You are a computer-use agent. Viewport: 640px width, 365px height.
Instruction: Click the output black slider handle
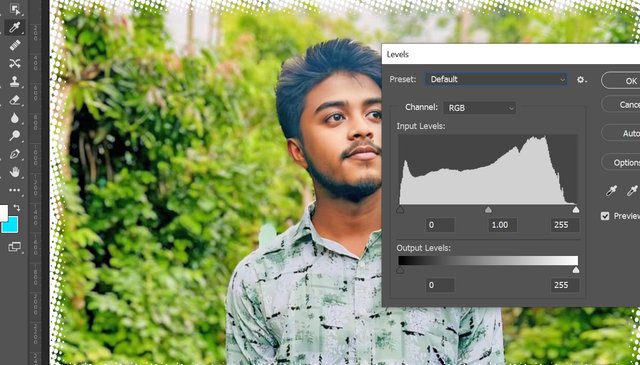click(x=400, y=270)
